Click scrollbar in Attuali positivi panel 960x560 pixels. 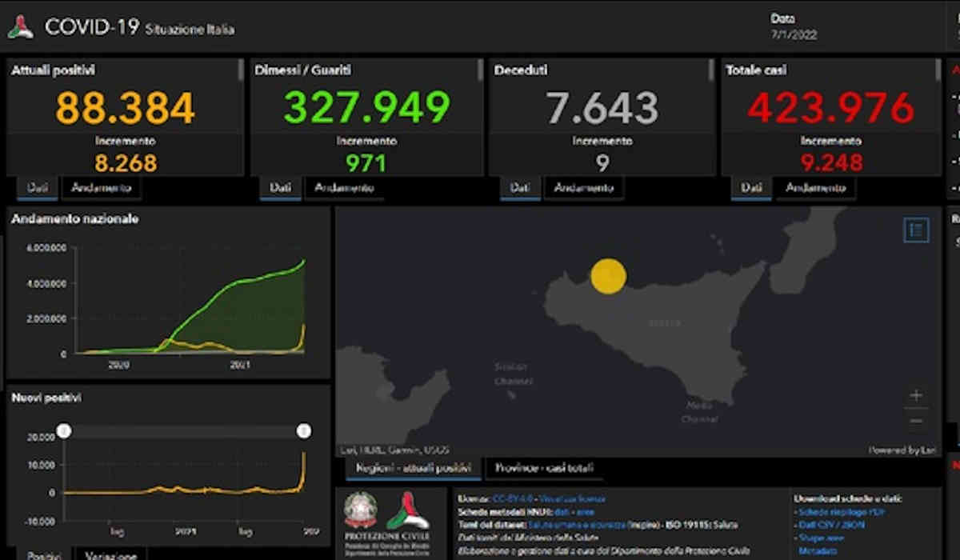(x=241, y=70)
